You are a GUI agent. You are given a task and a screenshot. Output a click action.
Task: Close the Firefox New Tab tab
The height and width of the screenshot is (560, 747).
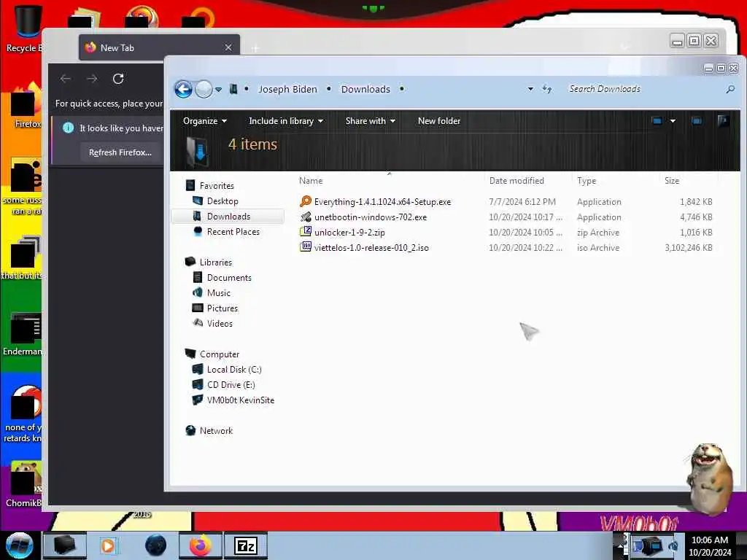pyautogui.click(x=228, y=47)
